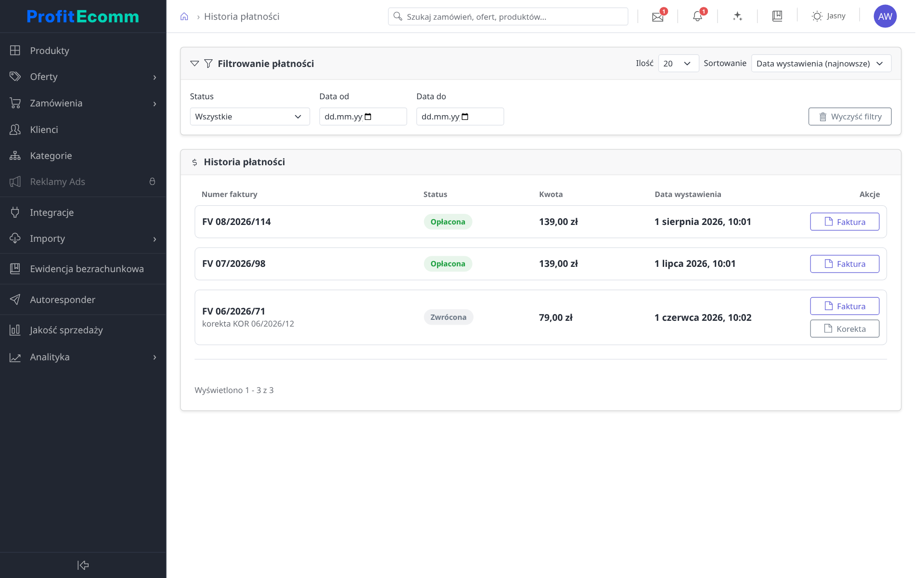924x578 pixels.
Task: Click the Data od date field
Action: pos(363,117)
